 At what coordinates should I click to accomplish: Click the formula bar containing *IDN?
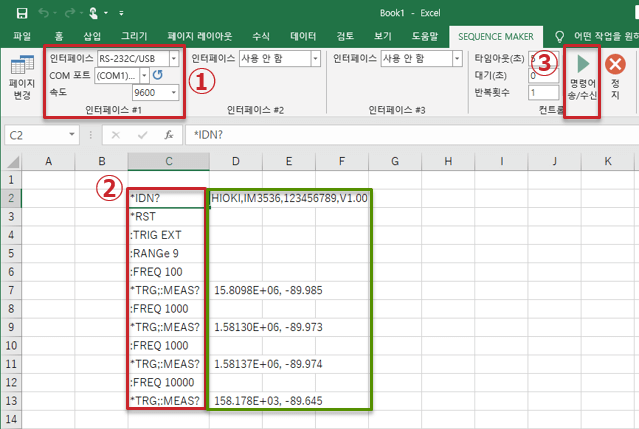(x=412, y=135)
